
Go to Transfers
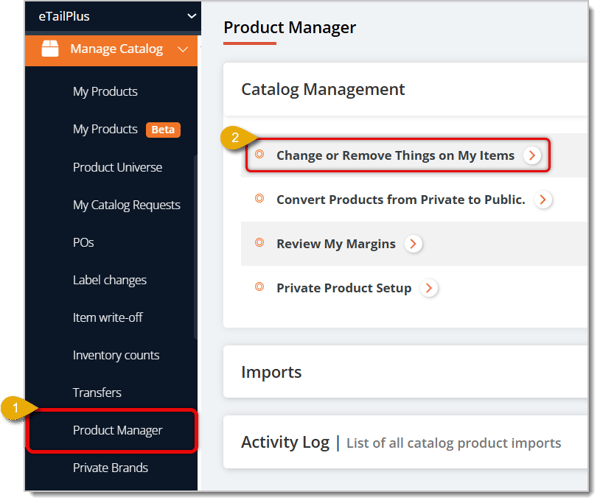tap(97, 393)
